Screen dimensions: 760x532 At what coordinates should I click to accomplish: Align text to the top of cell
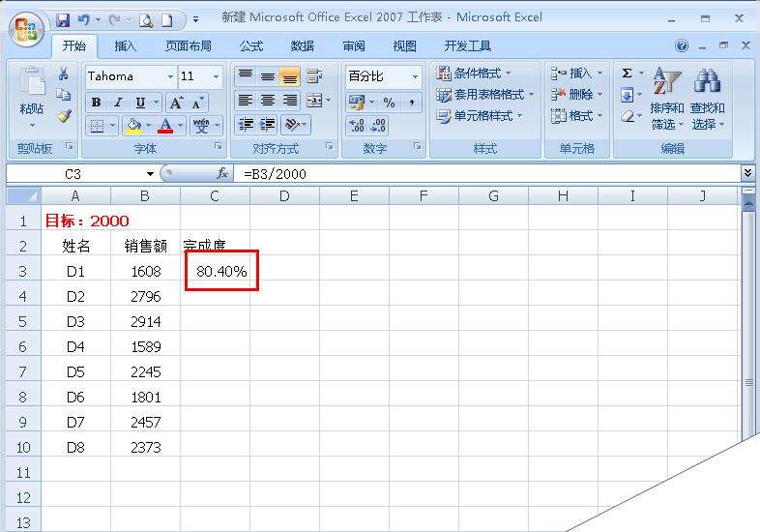(x=246, y=76)
